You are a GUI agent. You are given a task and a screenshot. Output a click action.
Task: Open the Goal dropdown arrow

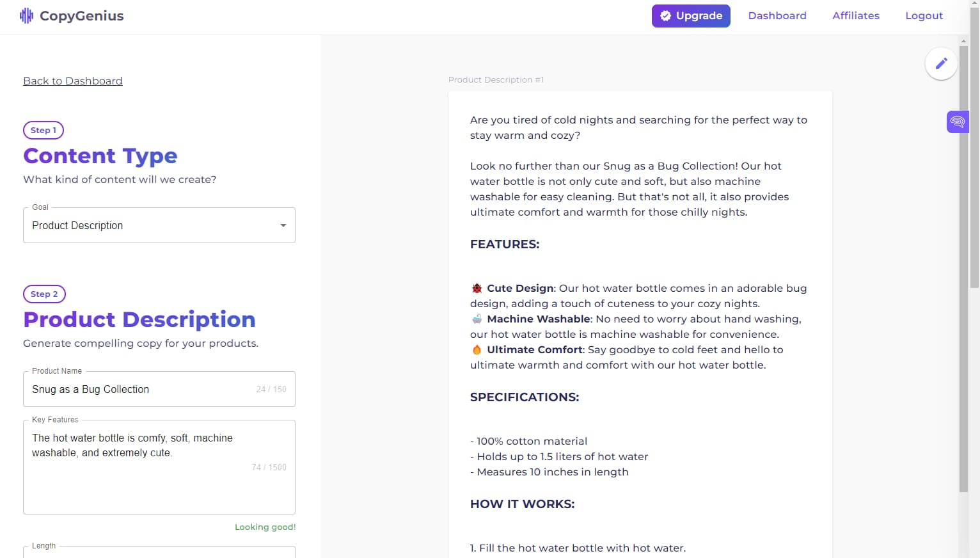[283, 225]
